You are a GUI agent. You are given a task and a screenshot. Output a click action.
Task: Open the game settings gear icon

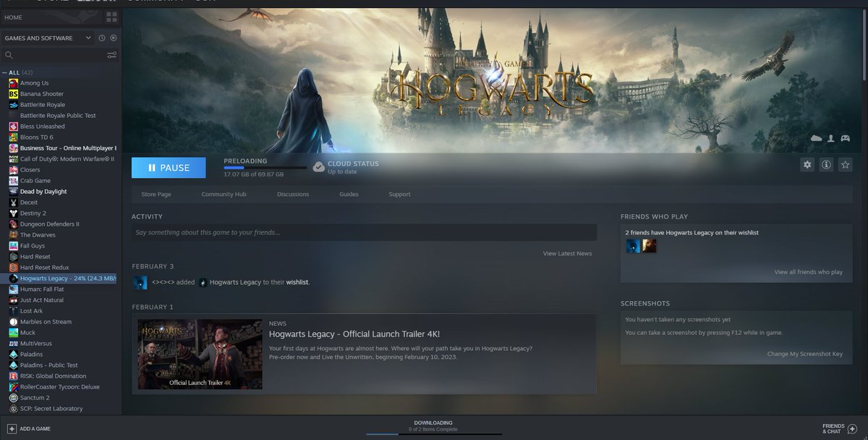point(807,165)
